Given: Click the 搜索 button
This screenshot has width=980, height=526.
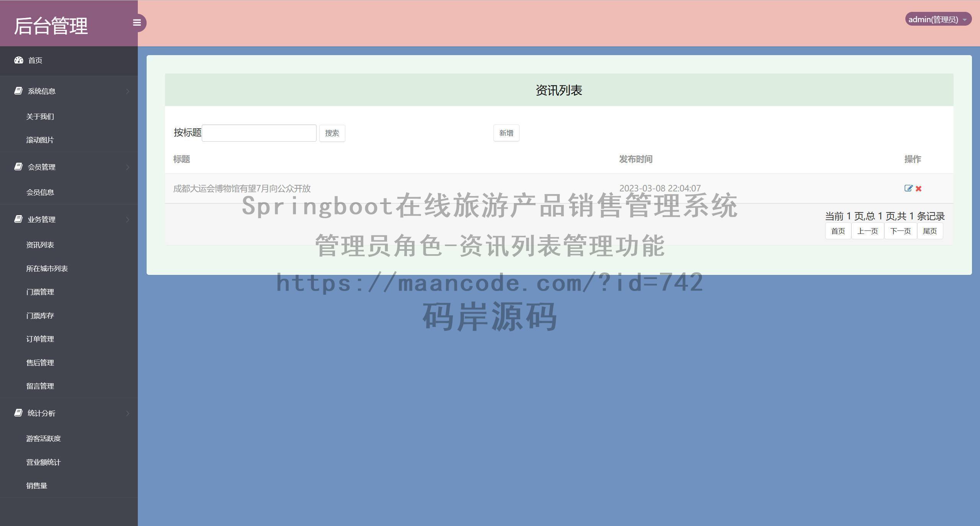Looking at the screenshot, I should (x=332, y=133).
